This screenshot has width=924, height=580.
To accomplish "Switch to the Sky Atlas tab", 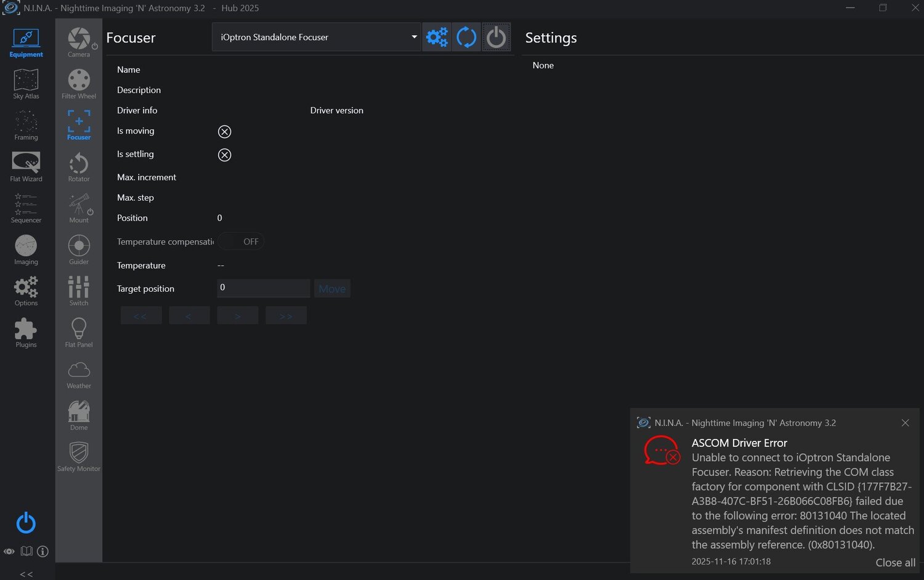I will pos(26,84).
